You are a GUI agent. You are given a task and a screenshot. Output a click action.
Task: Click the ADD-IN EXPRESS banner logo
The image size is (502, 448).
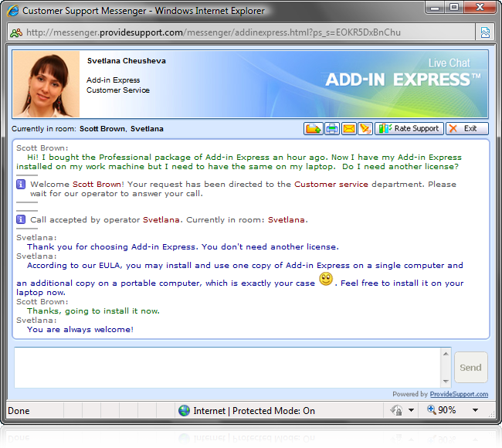(403, 80)
